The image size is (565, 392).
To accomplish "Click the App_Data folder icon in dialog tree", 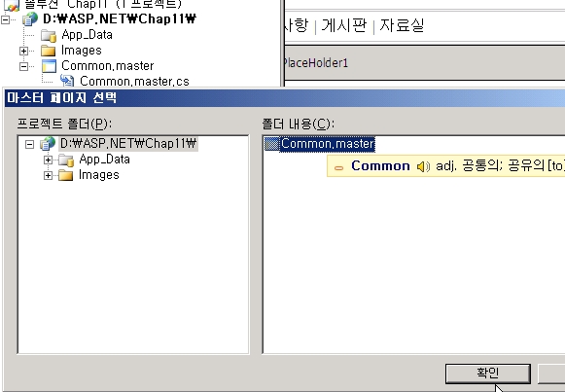I will [x=66, y=160].
